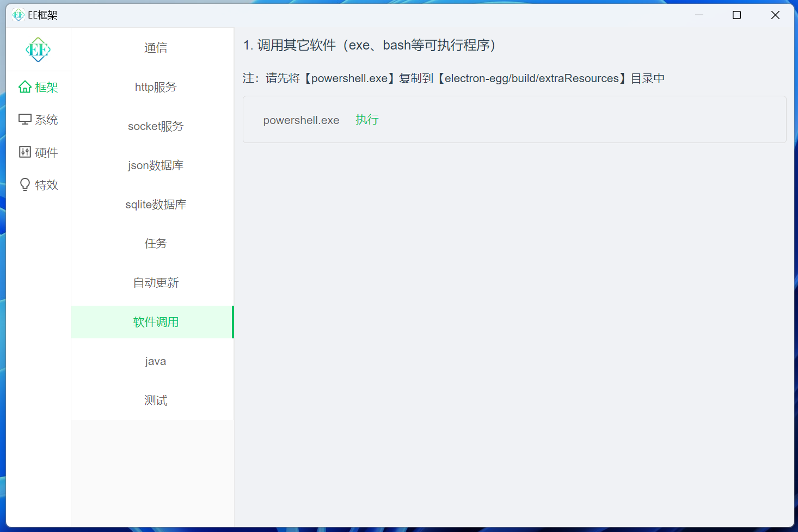Select the 软件调用 menu item

coord(152,322)
